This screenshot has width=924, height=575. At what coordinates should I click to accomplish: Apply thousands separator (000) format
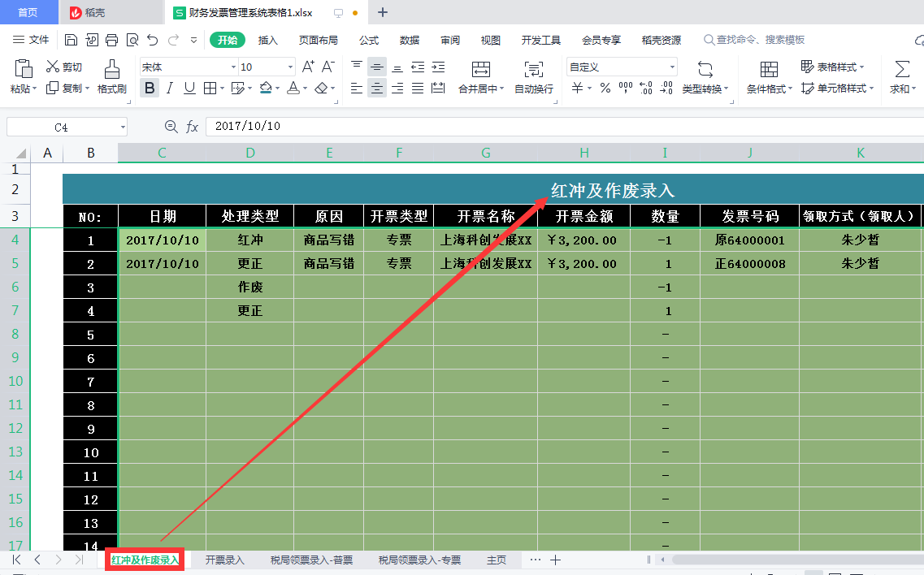[x=626, y=89]
